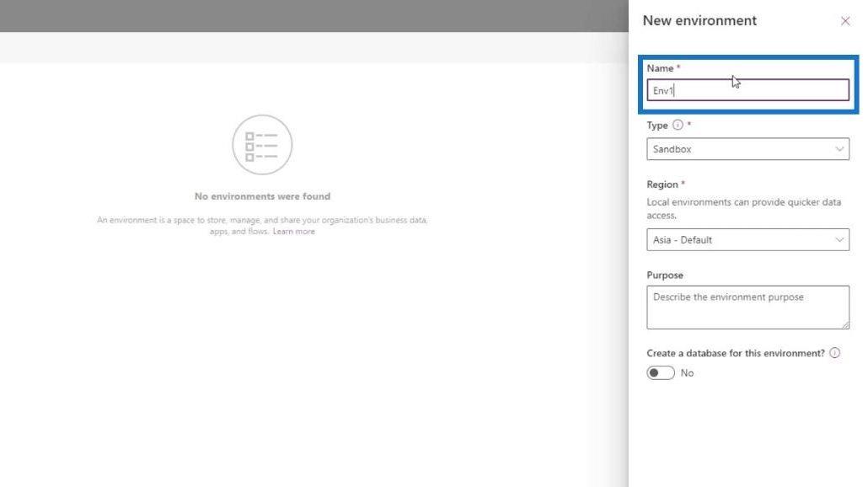Click the info icon next to Type
This screenshot has width=868, height=487.
coord(678,125)
